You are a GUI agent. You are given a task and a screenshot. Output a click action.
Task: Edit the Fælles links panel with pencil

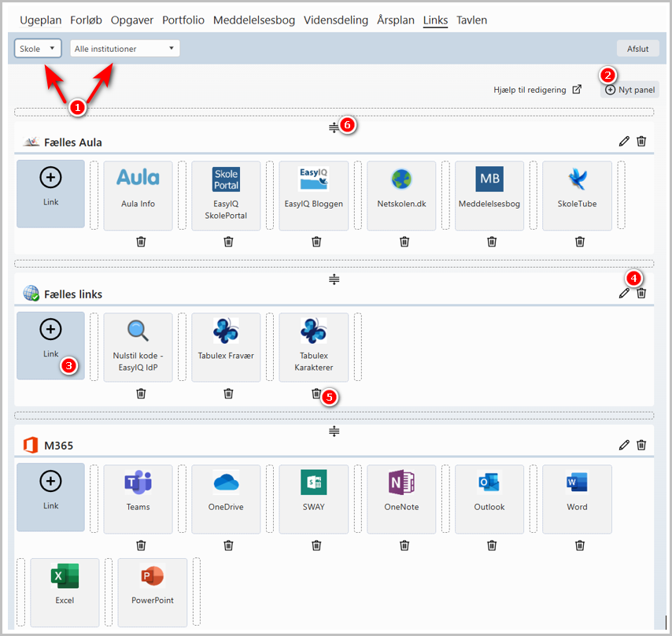pos(624,293)
